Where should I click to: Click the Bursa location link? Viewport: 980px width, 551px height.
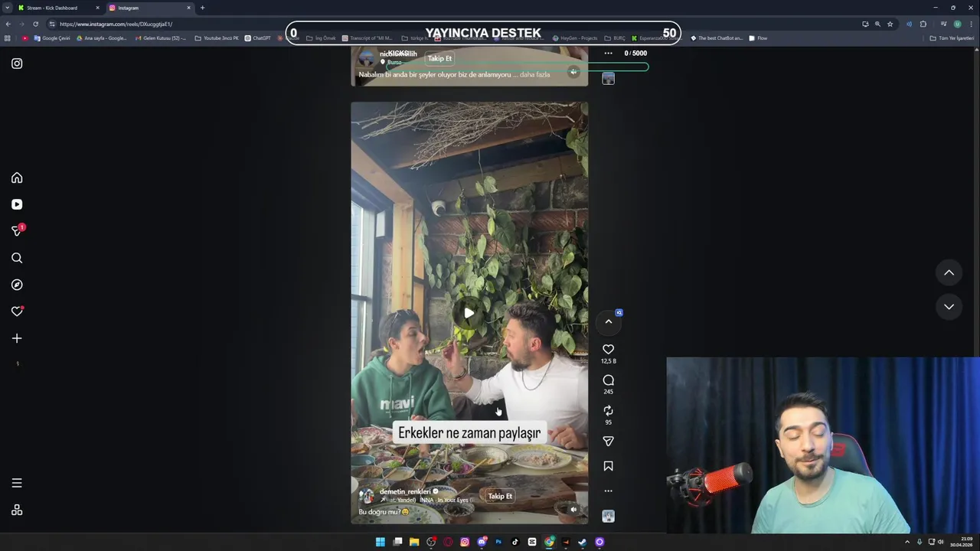394,62
